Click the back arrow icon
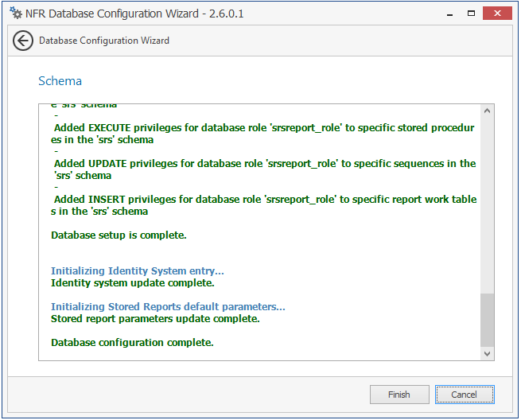 point(23,41)
